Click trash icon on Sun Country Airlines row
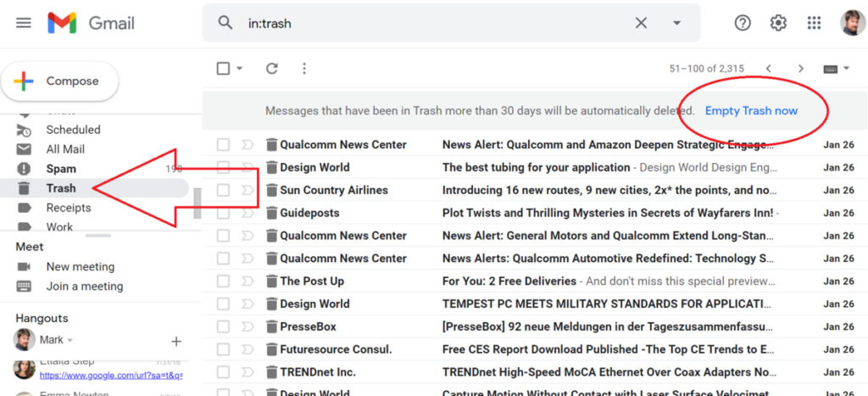 click(271, 190)
